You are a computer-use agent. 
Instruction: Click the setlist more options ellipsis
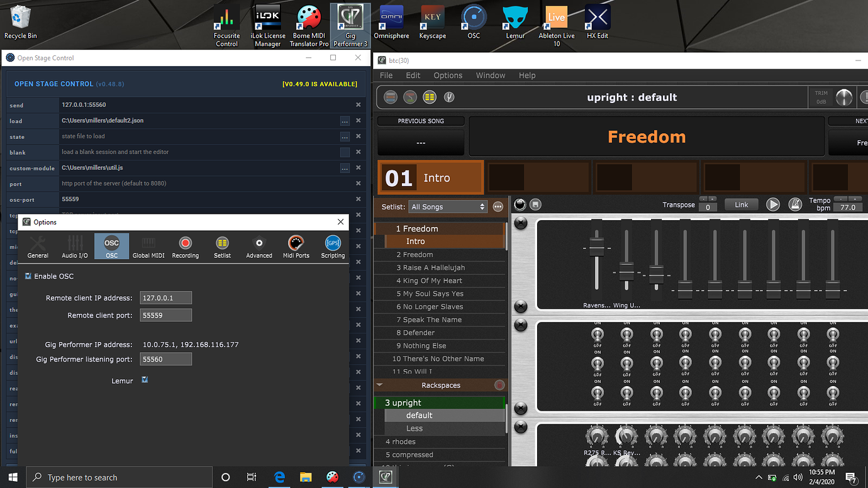tap(498, 206)
